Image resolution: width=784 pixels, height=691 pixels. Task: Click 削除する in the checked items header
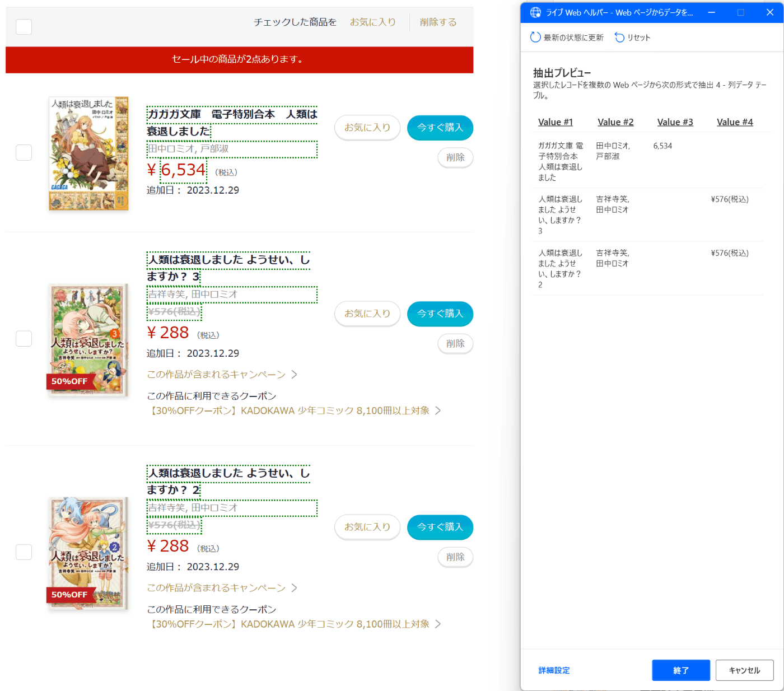(x=438, y=22)
